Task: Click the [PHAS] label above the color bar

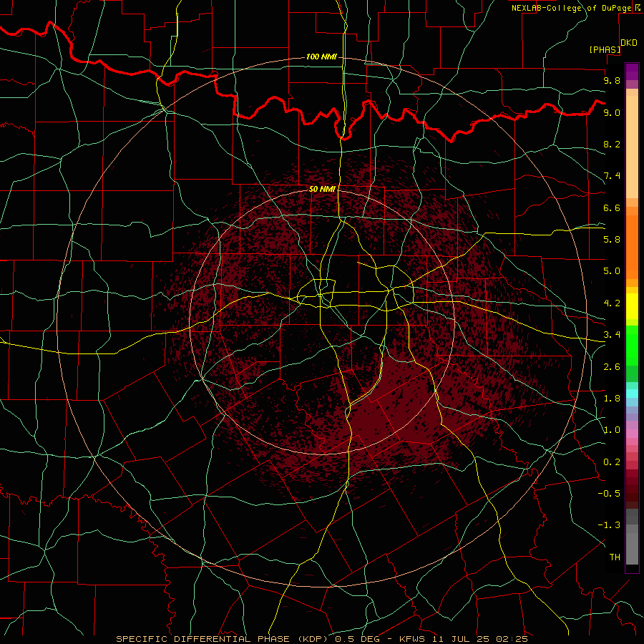Action: (605, 49)
